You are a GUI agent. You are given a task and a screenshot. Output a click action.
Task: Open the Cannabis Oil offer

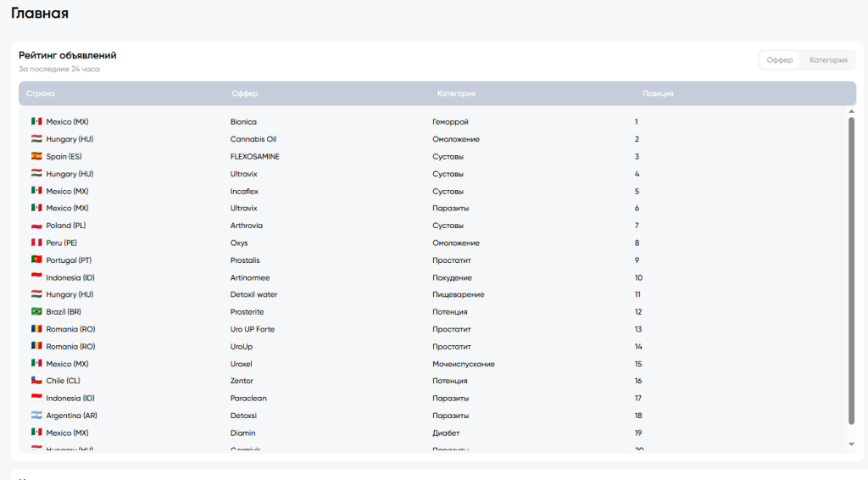pyautogui.click(x=253, y=139)
